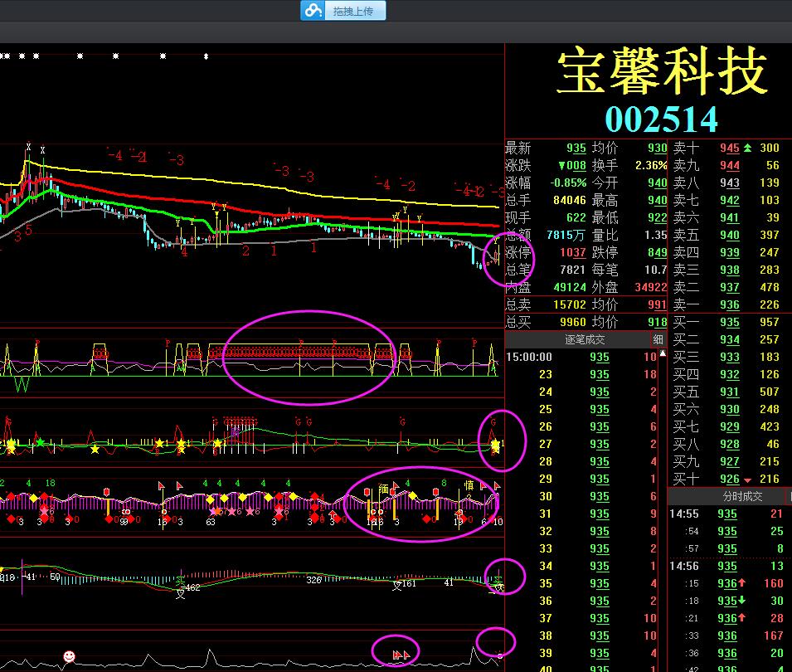Click the 总笔 value 7821
The width and height of the screenshot is (792, 672).
pyautogui.click(x=573, y=270)
